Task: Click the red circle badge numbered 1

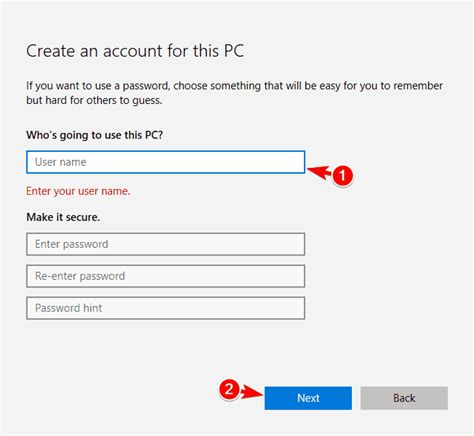Action: (342, 175)
